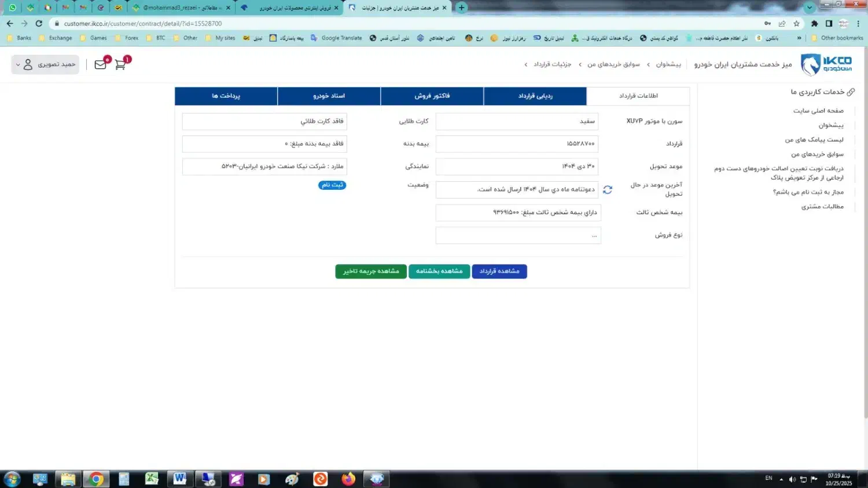Click the volume icon in the system tray
The image size is (868, 488).
[793, 479]
